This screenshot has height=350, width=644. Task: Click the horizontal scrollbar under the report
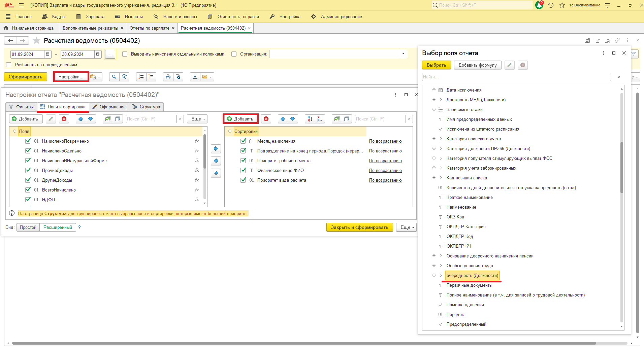point(304,344)
